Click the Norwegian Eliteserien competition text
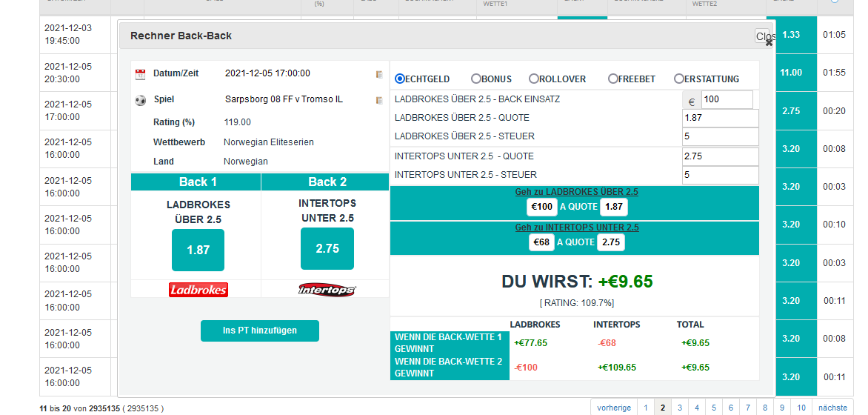 pyautogui.click(x=269, y=142)
